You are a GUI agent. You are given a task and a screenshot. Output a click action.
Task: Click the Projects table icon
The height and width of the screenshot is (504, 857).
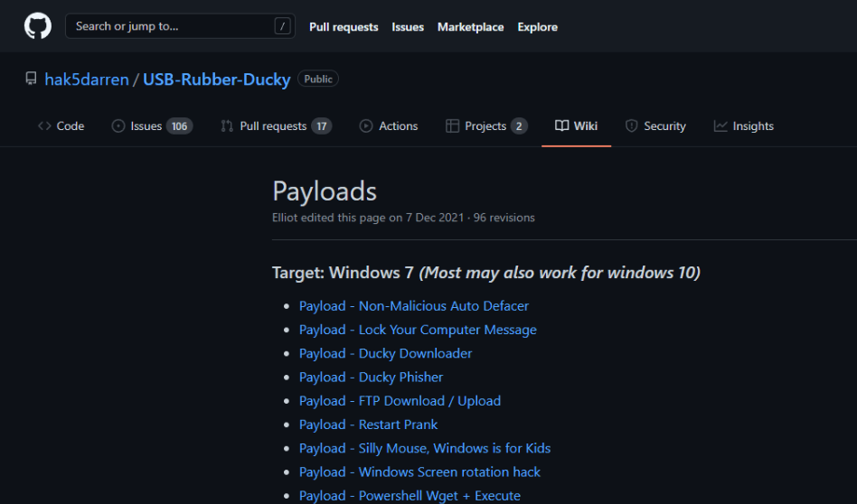pos(452,126)
